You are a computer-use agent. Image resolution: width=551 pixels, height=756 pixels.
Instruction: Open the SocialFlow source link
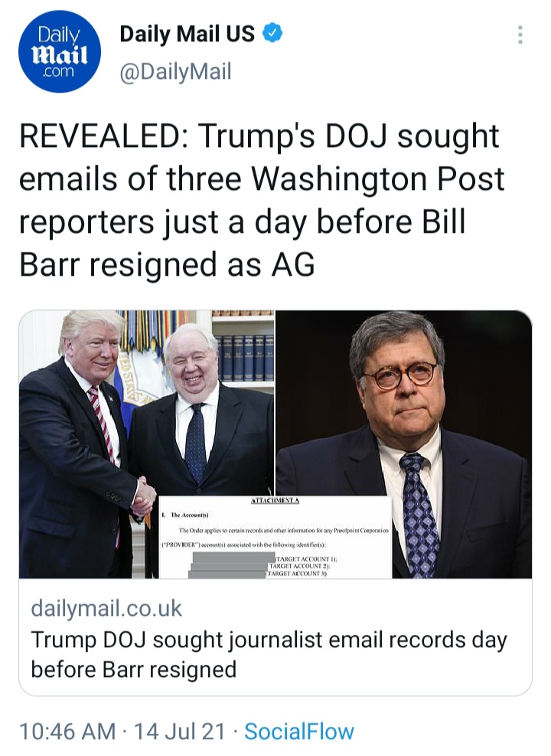click(x=299, y=731)
